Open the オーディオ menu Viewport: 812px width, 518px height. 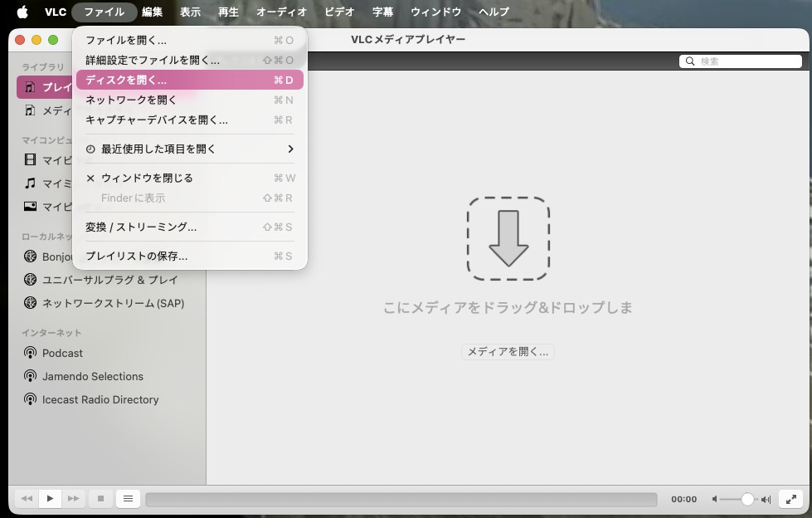pyautogui.click(x=282, y=12)
